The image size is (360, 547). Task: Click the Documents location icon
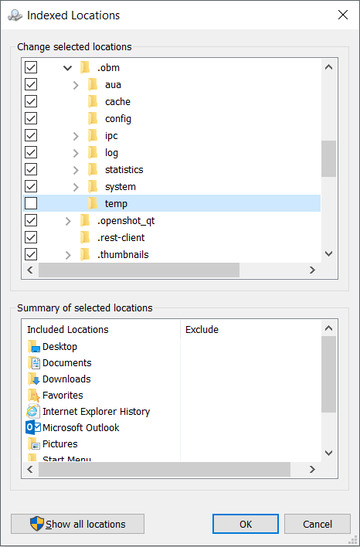[x=34, y=363]
